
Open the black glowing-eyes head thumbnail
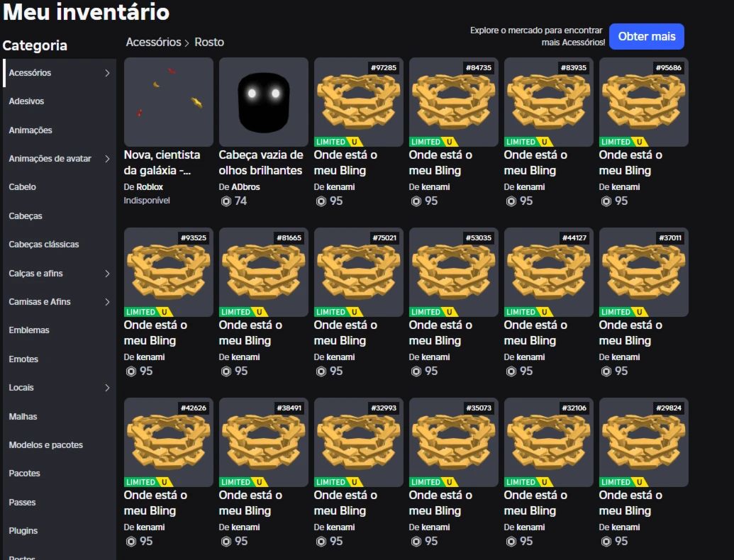coord(264,102)
